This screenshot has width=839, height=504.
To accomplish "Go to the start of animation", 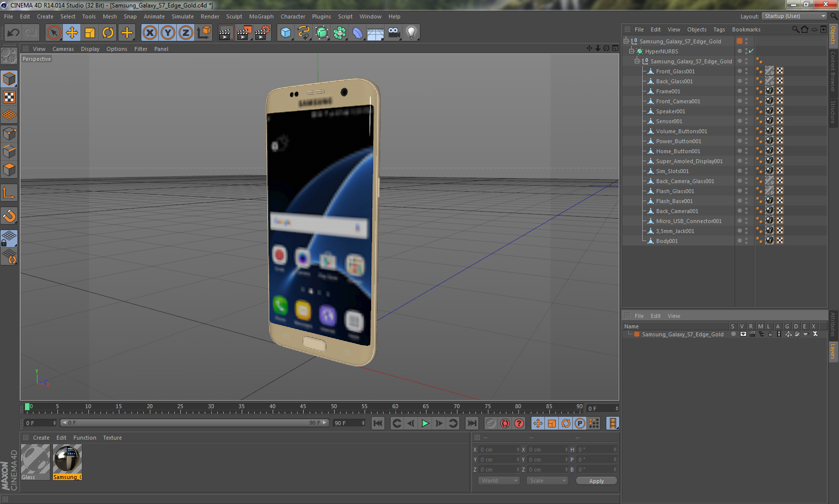I will coord(378,423).
